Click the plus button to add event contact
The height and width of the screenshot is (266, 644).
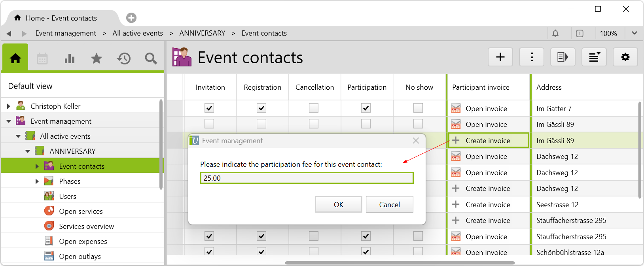coord(500,57)
